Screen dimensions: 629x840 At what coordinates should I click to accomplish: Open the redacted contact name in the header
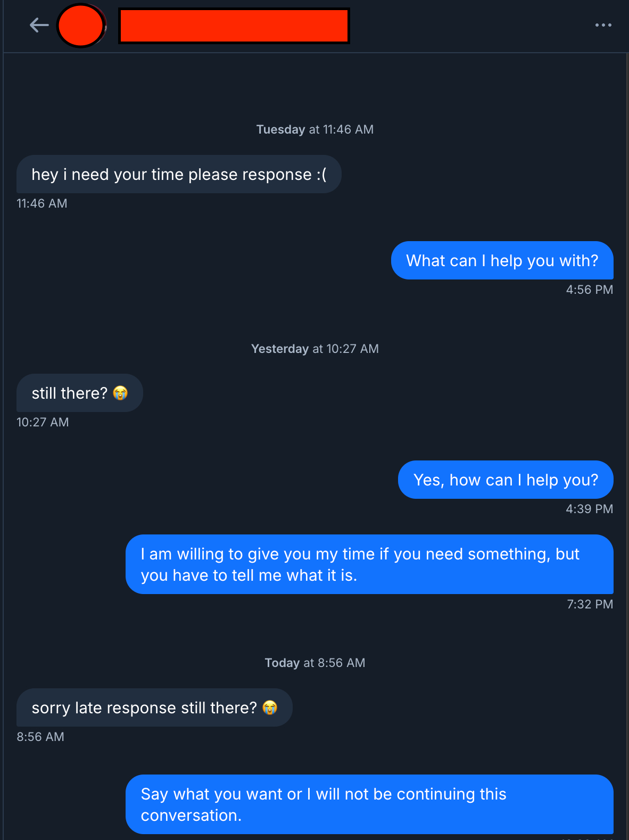[234, 26]
